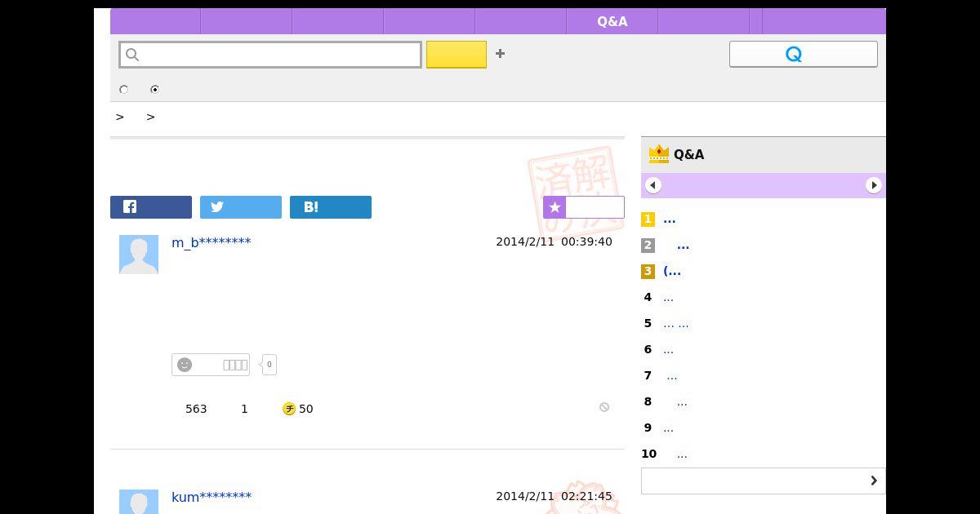This screenshot has width=980, height=514.
Task: Open the rank 2 ranking link
Action: click(x=683, y=245)
